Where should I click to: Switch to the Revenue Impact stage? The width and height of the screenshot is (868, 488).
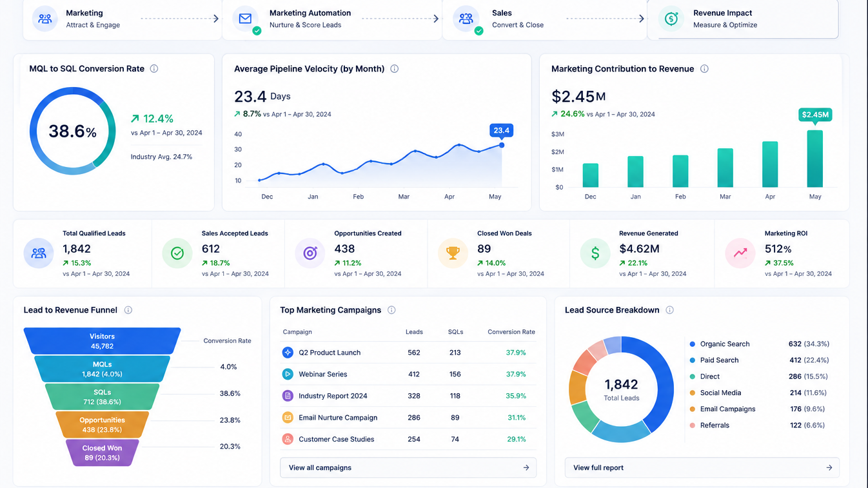743,19
